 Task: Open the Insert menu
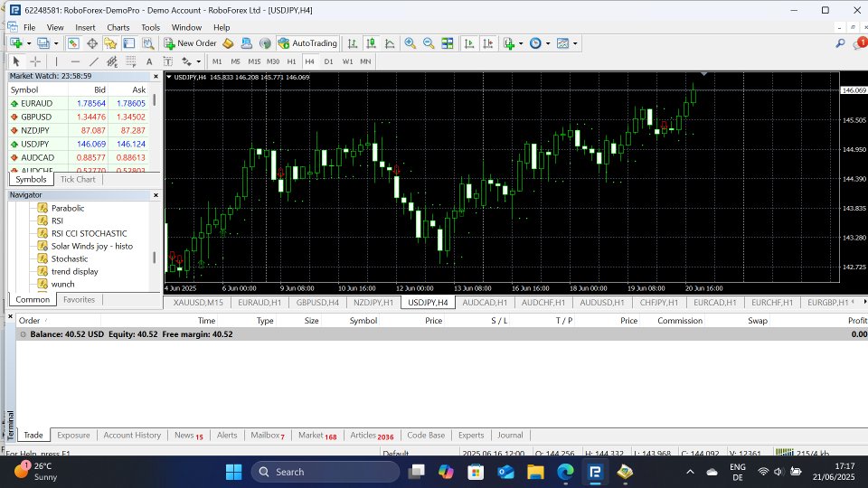tap(85, 27)
